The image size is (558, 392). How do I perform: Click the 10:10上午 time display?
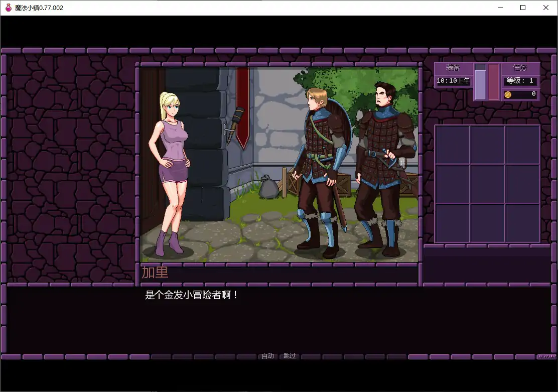click(x=453, y=81)
